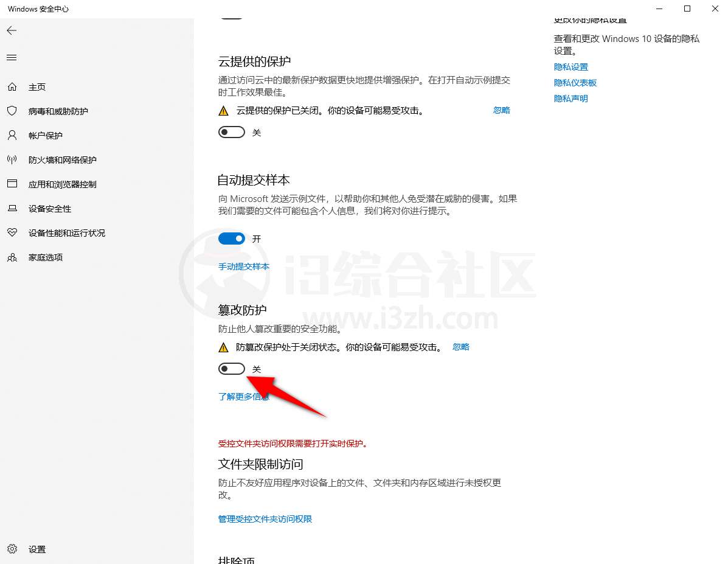Maximize the Windows Security window
The image size is (728, 564).
click(x=687, y=9)
